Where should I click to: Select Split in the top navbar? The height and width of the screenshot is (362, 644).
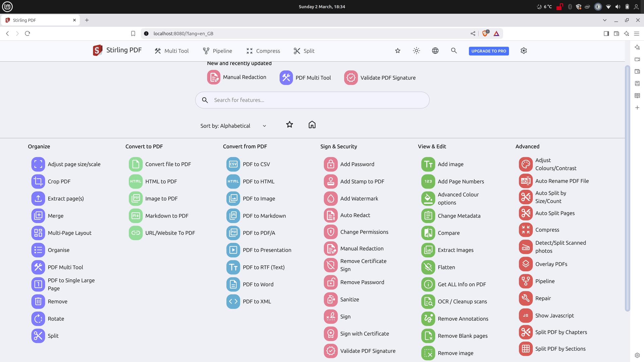(x=304, y=51)
